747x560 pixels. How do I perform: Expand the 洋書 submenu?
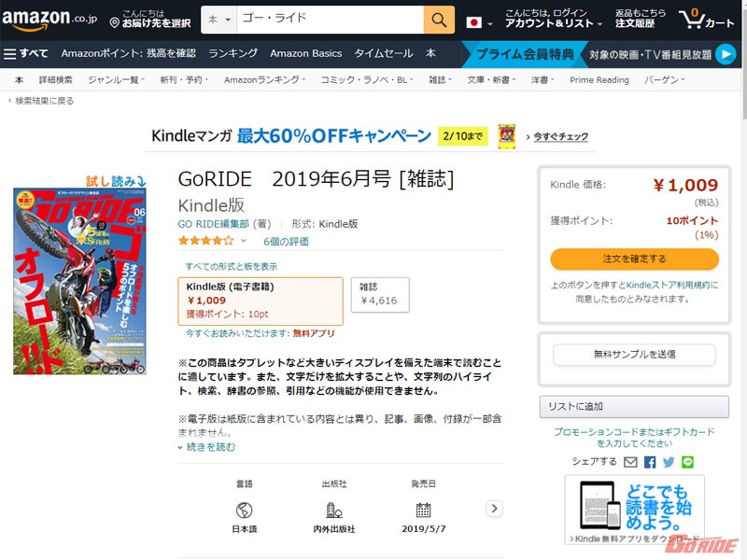[543, 80]
